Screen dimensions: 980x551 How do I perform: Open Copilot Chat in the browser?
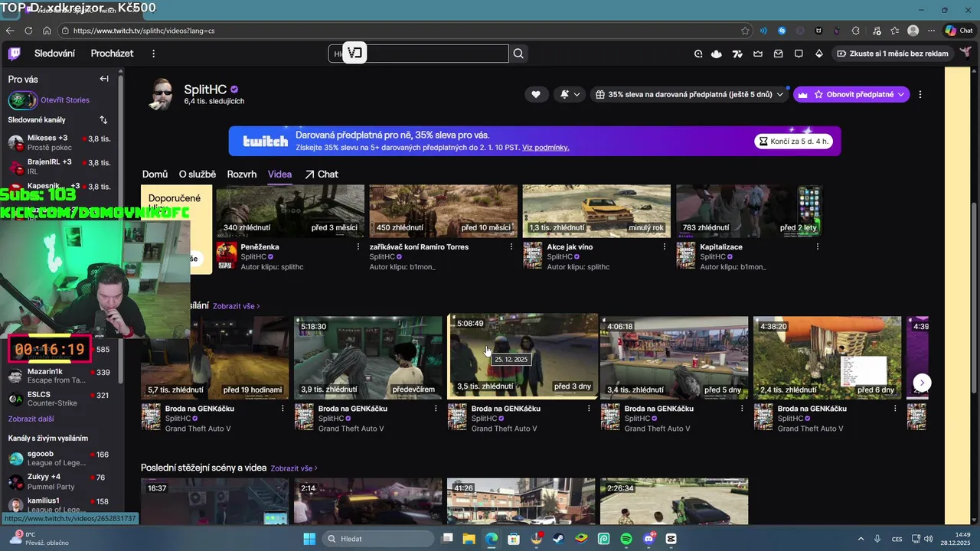click(x=959, y=31)
